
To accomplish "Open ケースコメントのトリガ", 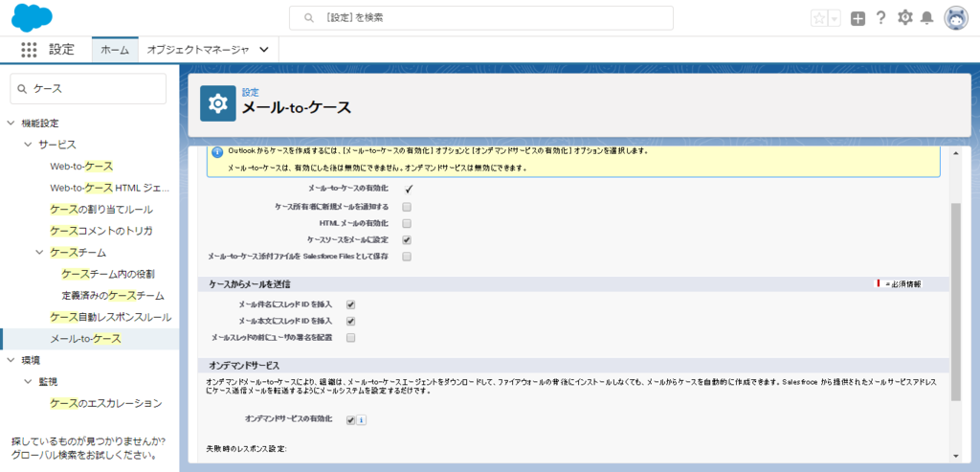I will 101,231.
